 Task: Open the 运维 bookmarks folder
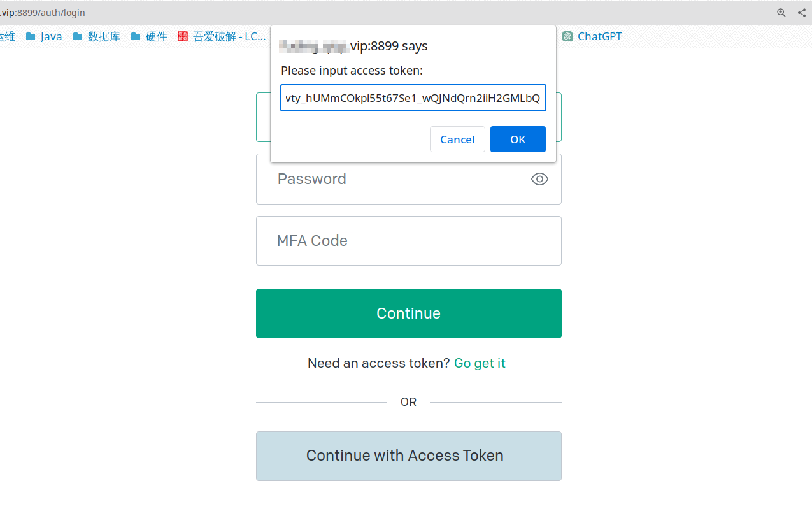[x=8, y=36]
